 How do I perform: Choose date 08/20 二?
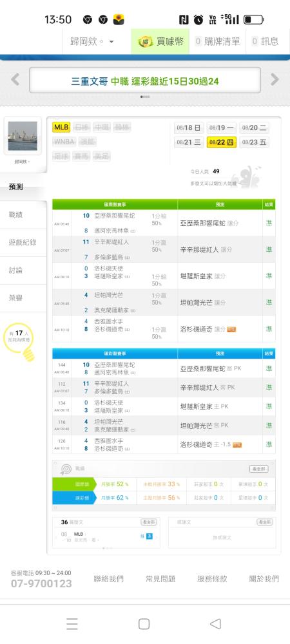click(255, 128)
